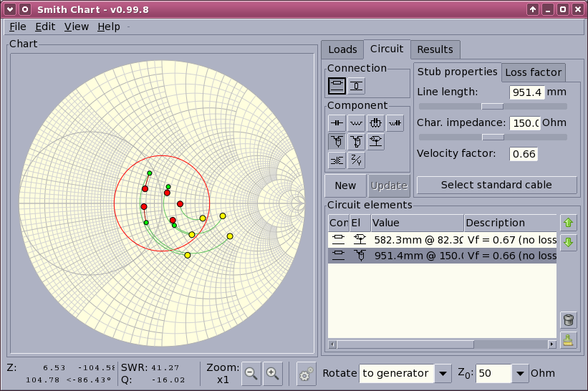
Task: Click the New button
Action: click(x=345, y=185)
